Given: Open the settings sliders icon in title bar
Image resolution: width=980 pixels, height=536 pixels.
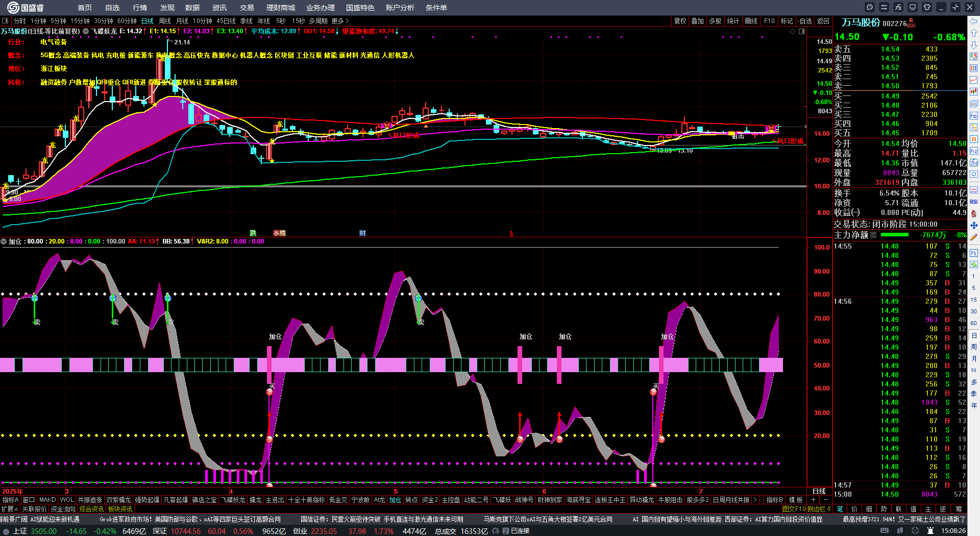Looking at the screenshot, I should (x=884, y=7).
